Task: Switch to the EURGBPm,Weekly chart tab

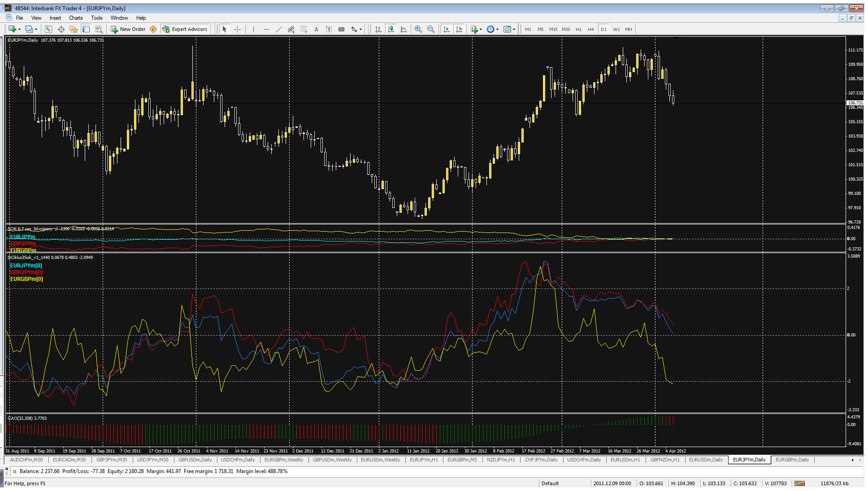Action: click(x=284, y=460)
